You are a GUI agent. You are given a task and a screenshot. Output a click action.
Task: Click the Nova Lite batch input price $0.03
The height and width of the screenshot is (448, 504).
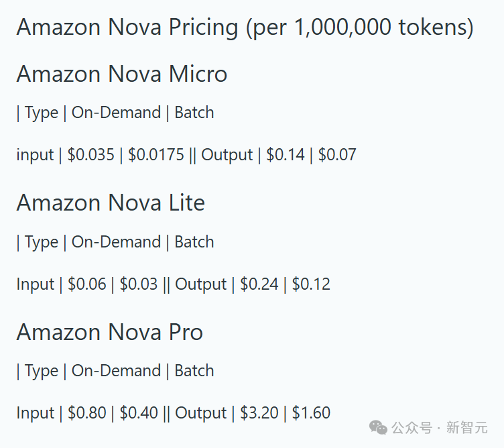139,284
